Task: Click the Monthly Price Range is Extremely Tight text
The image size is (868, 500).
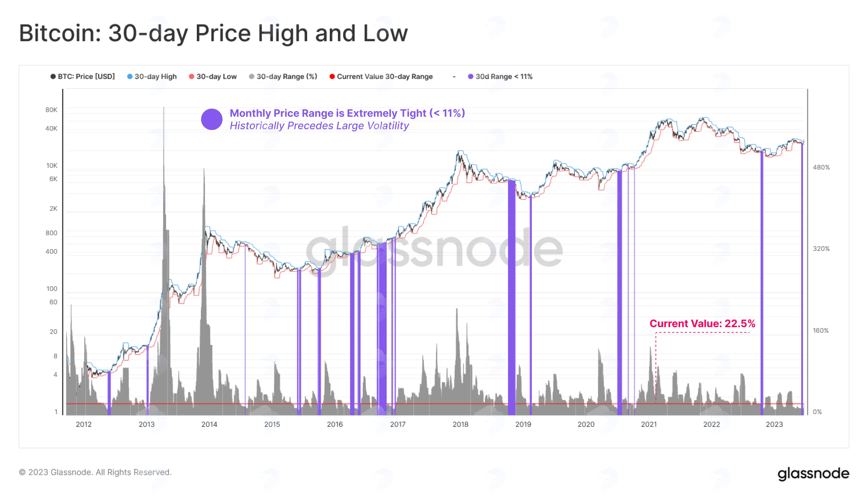Action: click(347, 113)
